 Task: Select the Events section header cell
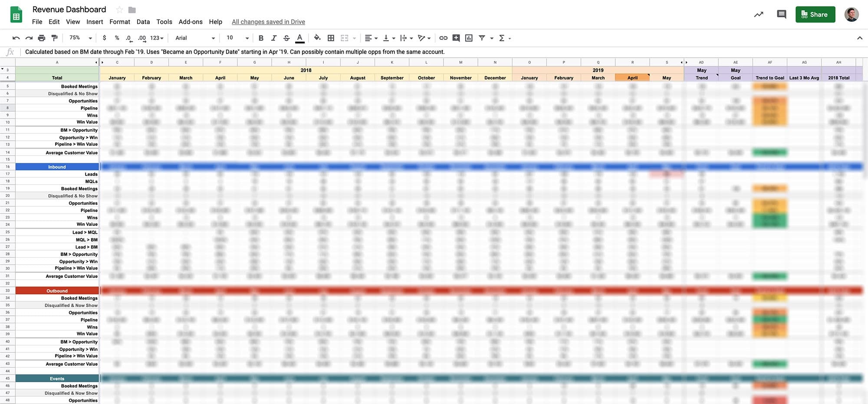point(57,378)
